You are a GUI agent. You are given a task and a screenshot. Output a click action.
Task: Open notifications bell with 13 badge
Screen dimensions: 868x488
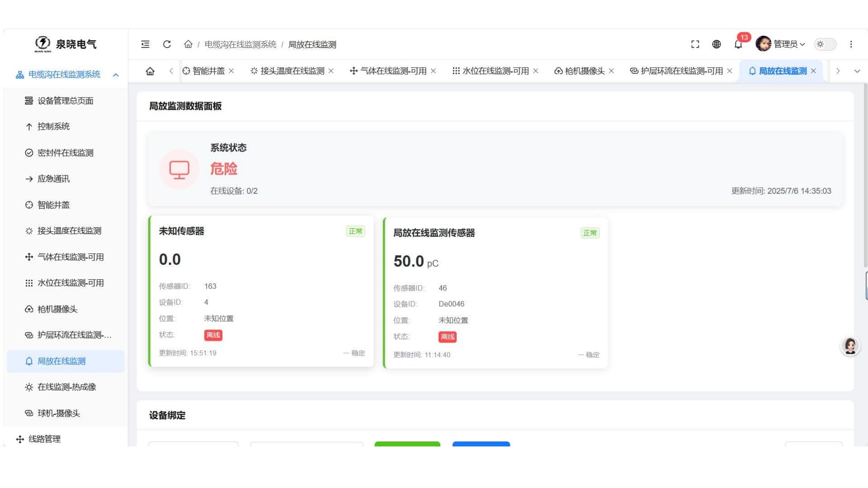739,44
